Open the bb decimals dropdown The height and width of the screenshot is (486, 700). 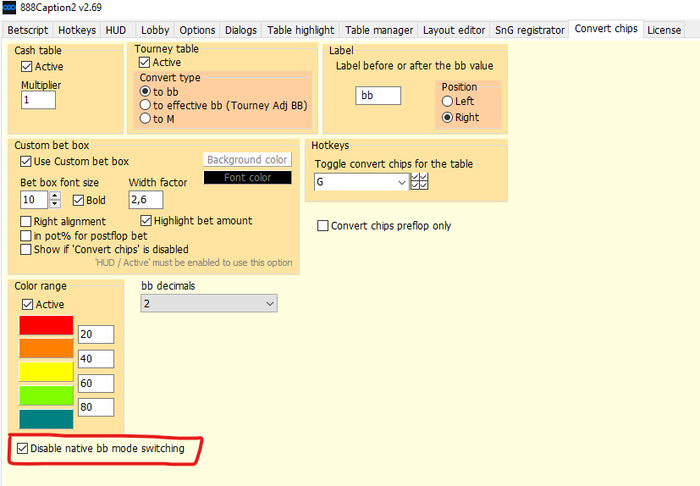coord(209,303)
